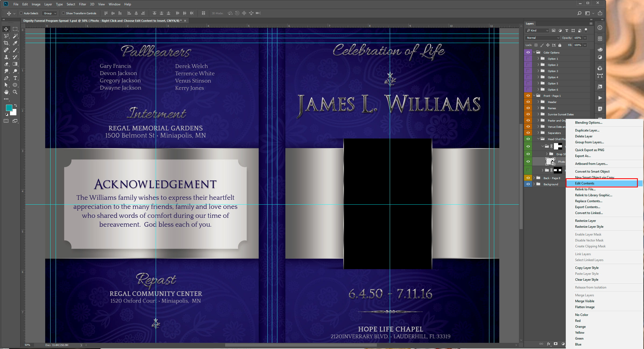644x349 pixels.
Task: Click the Photo layer thumbnail
Action: (x=550, y=162)
